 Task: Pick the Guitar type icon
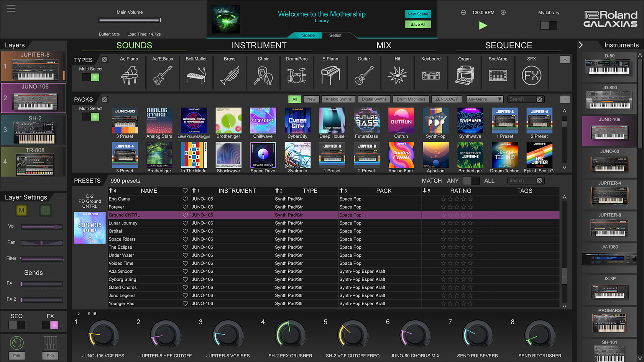tap(364, 75)
